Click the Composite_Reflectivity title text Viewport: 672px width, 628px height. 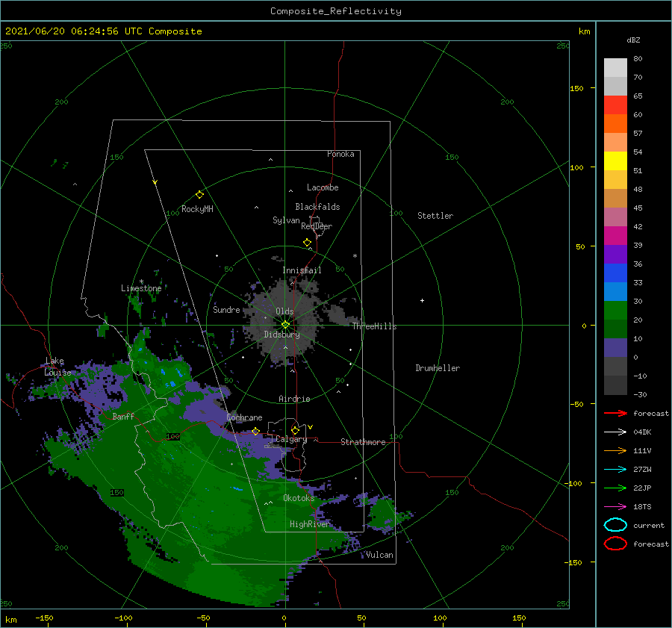tap(336, 11)
